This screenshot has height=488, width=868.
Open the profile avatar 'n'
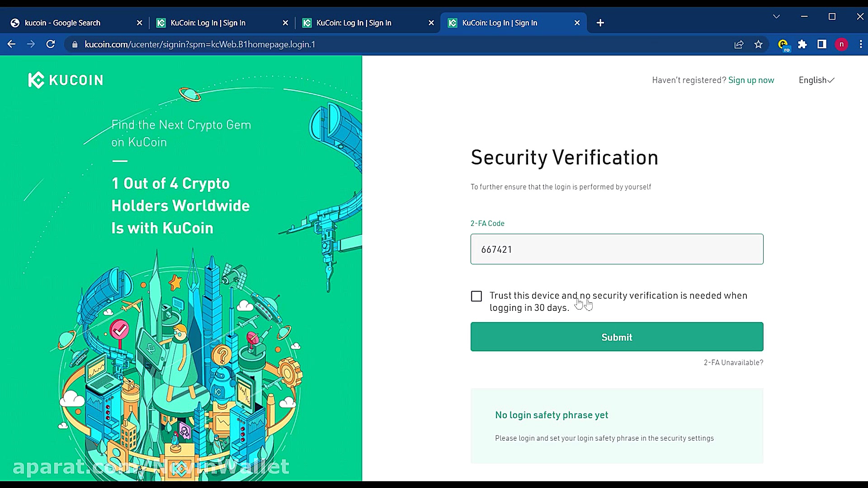[841, 44]
